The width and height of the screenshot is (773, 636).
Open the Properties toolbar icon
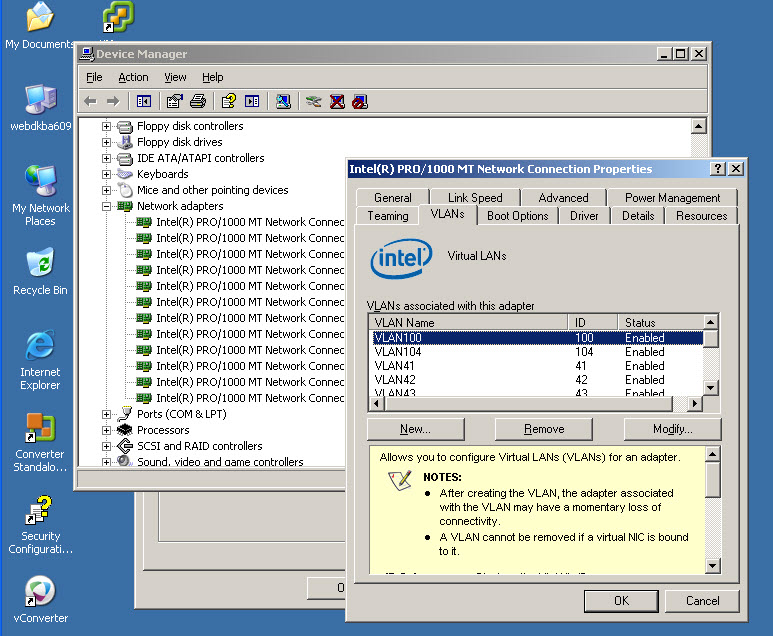click(175, 102)
